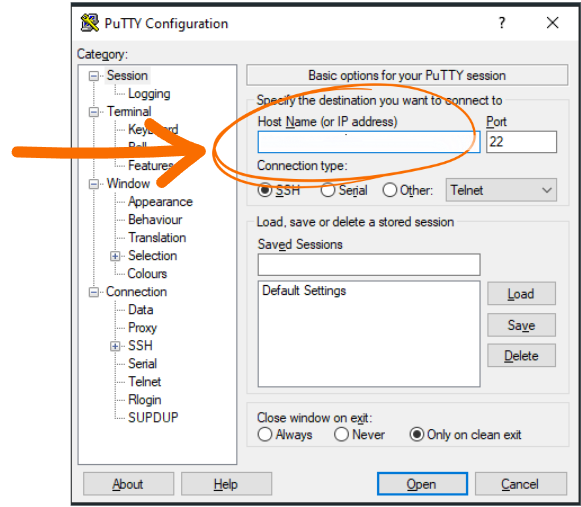Click the About button

(x=128, y=484)
